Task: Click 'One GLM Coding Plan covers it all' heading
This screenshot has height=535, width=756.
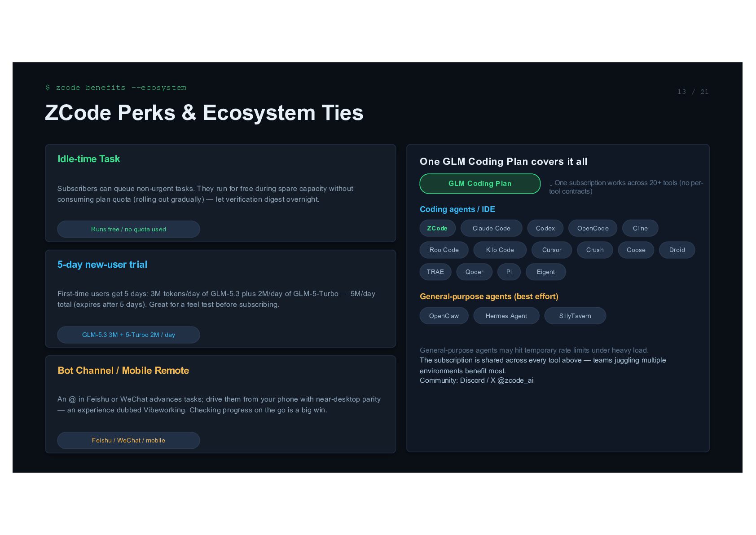Action: tap(503, 162)
